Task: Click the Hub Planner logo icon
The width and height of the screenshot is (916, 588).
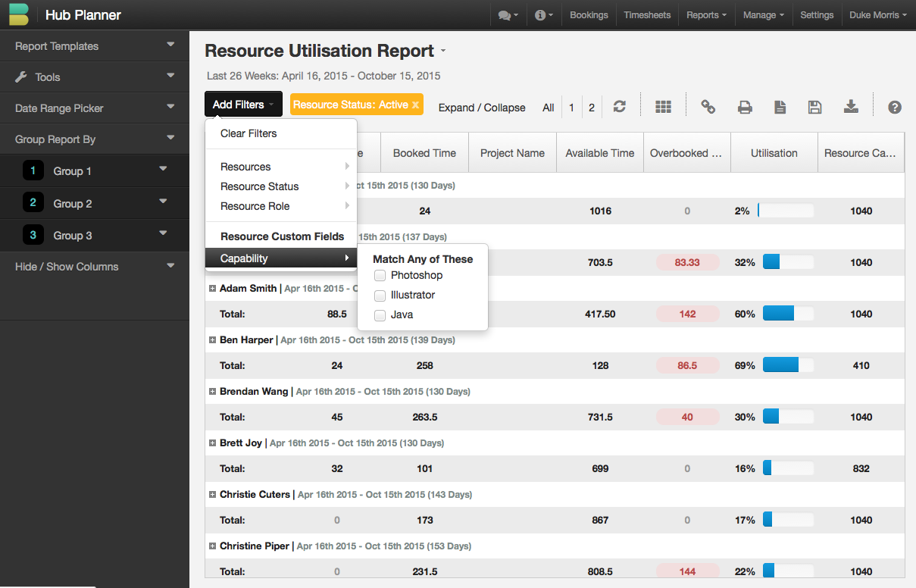Action: pos(19,14)
